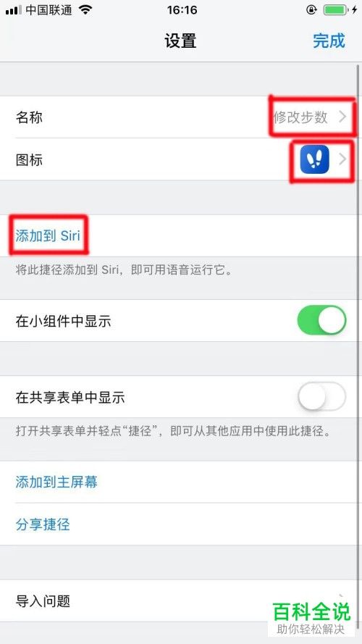Tap the Wi-Fi status icon
This screenshot has width=362, height=644.
pyautogui.click(x=85, y=10)
